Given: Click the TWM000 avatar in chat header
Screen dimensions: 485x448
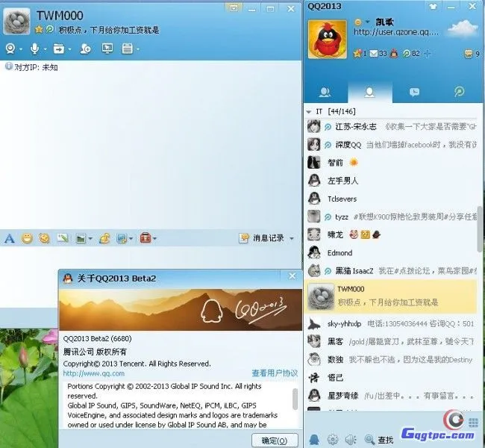Looking at the screenshot, I should pos(16,21).
